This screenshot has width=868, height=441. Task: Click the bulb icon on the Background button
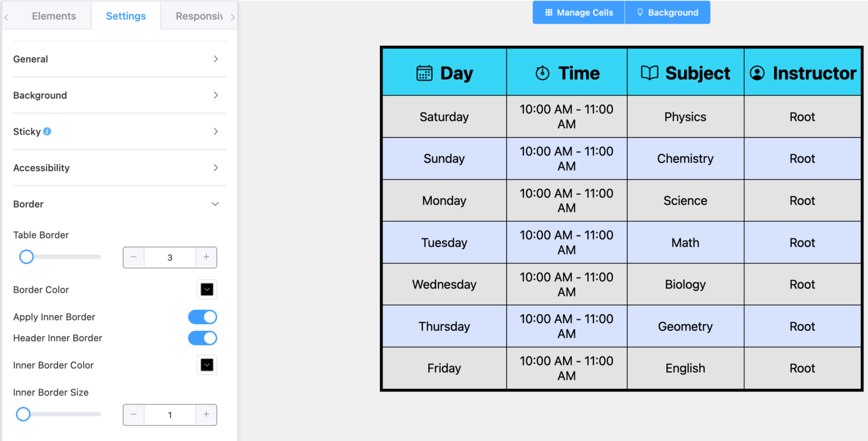pos(641,12)
